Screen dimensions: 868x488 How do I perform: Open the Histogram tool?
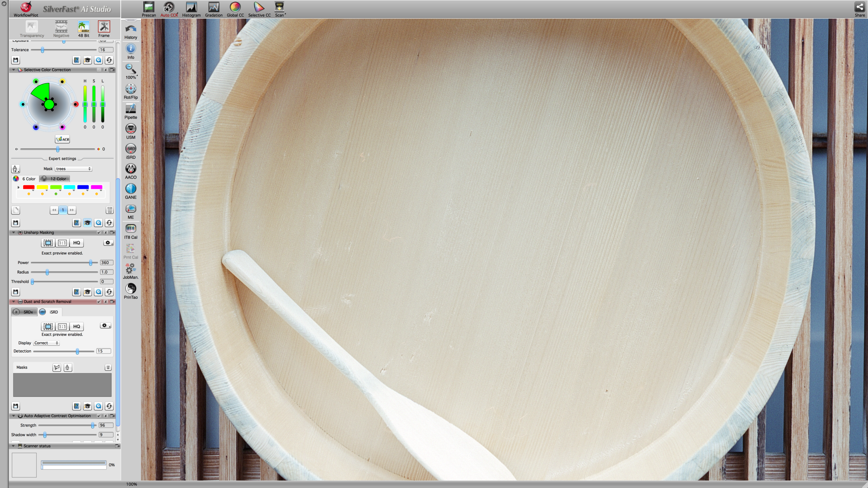[191, 9]
